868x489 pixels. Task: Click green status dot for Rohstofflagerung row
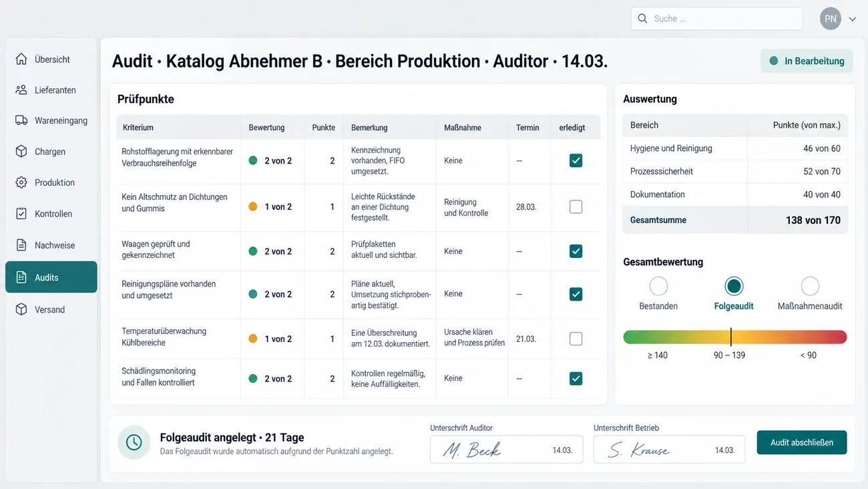tap(253, 160)
